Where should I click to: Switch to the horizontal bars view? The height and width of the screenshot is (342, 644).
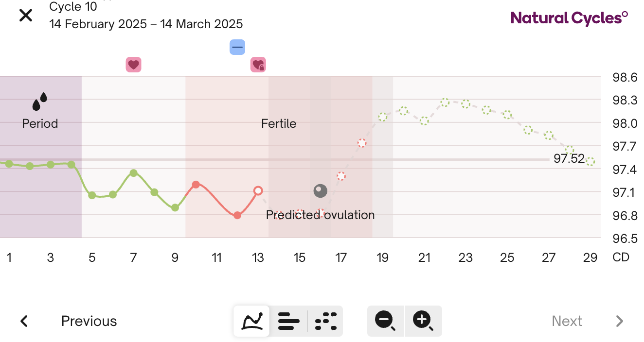coord(288,321)
